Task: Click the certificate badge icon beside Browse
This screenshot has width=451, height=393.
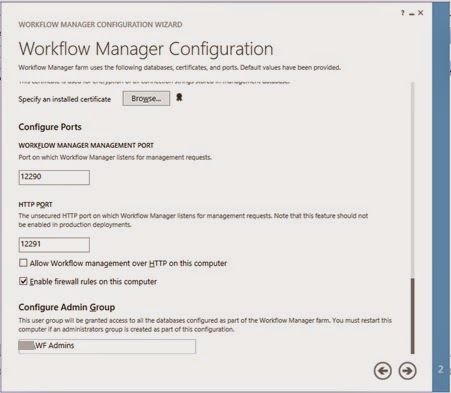Action: click(x=179, y=98)
